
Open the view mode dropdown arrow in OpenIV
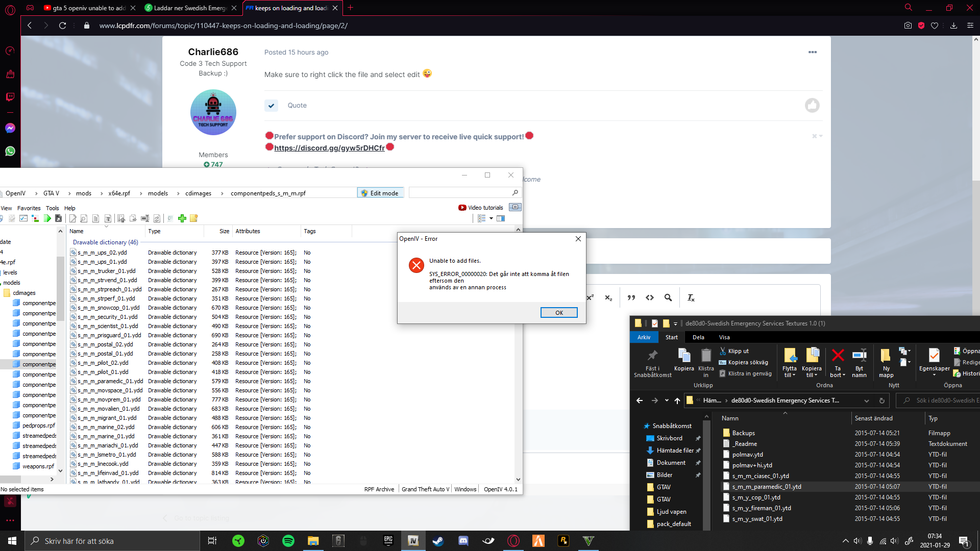pyautogui.click(x=491, y=218)
